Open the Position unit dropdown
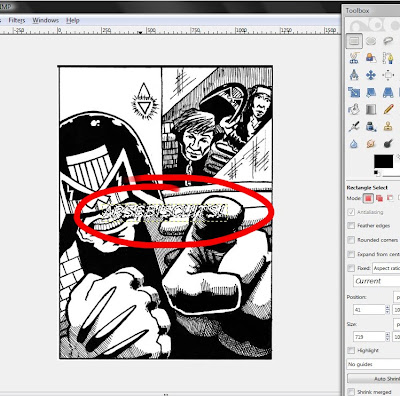This screenshot has height=396, width=400. 397,297
